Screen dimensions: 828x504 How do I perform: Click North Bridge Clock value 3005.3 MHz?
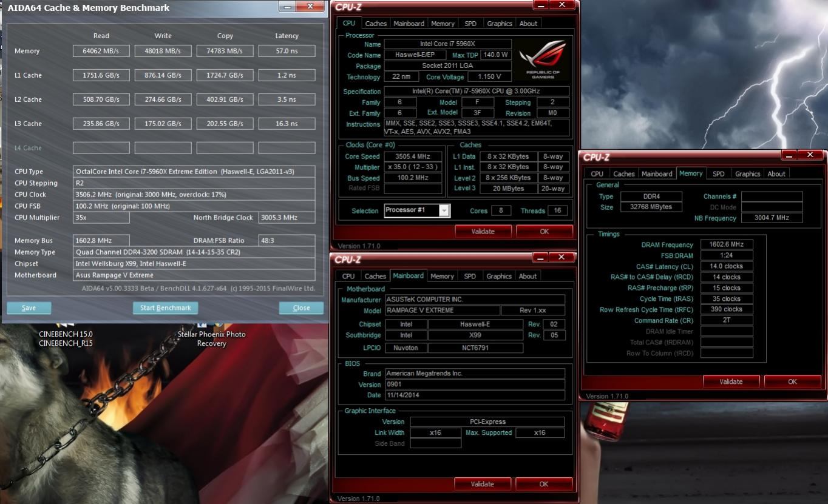click(x=287, y=218)
